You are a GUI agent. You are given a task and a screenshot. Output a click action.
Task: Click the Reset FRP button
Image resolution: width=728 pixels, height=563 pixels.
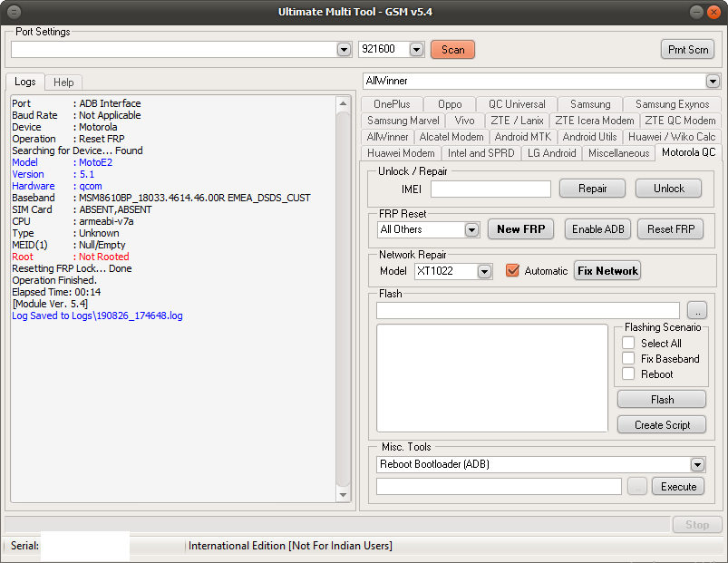pyautogui.click(x=670, y=229)
